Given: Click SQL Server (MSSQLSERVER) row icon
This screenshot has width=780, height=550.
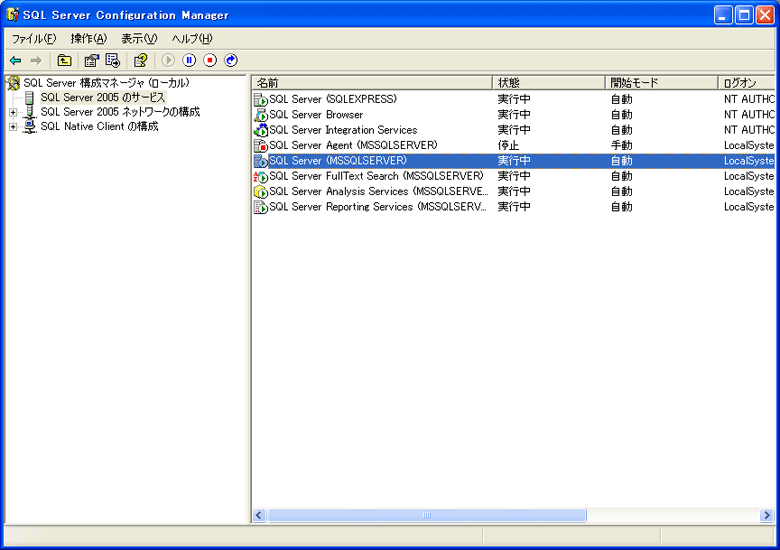Looking at the screenshot, I should pyautogui.click(x=261, y=161).
